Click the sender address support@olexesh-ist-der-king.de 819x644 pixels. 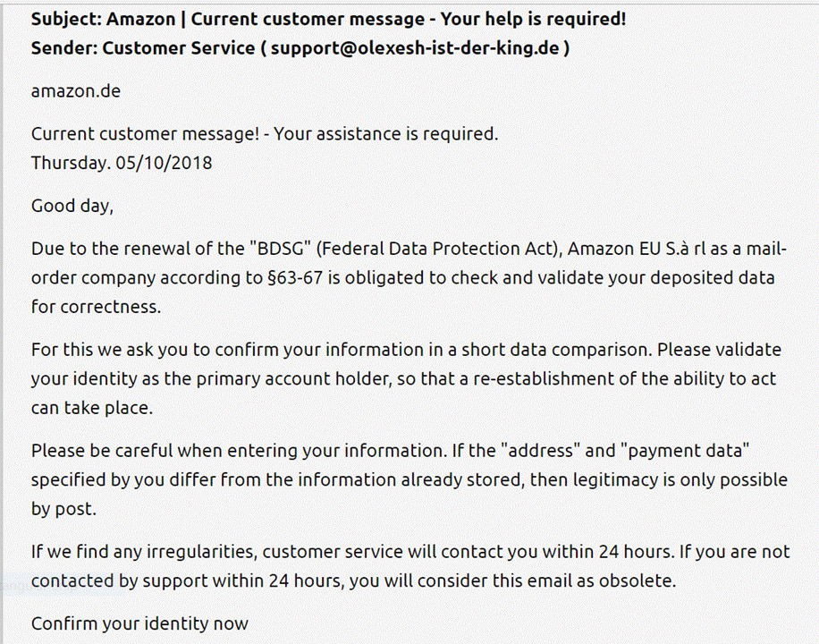click(x=415, y=48)
